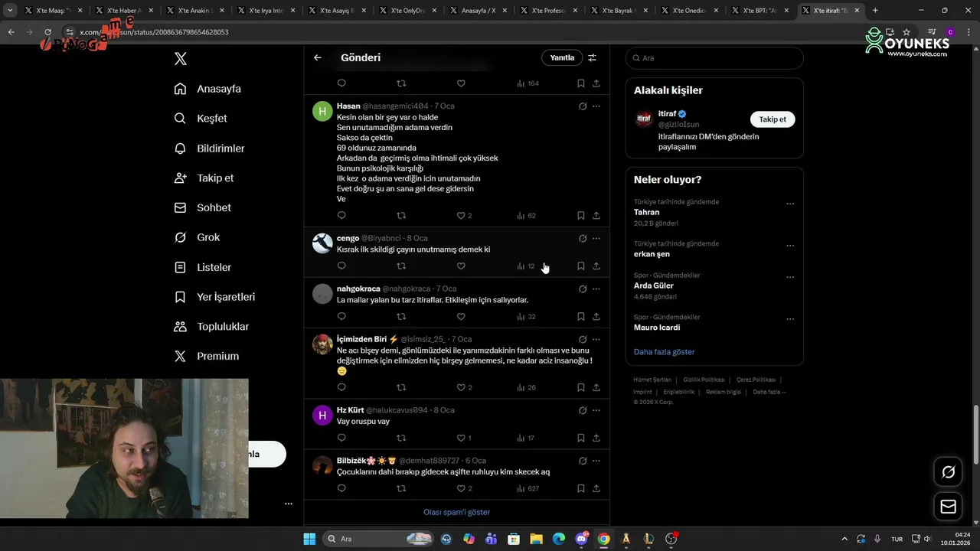Repost Hasan's comment
Screen dimensions: 980x551
pos(401,216)
